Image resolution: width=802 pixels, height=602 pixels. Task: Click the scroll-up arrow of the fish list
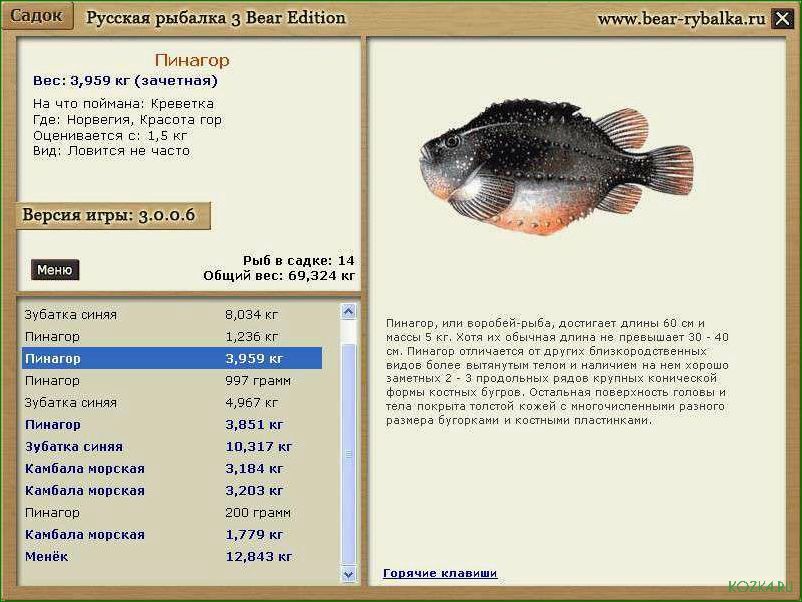tap(348, 311)
